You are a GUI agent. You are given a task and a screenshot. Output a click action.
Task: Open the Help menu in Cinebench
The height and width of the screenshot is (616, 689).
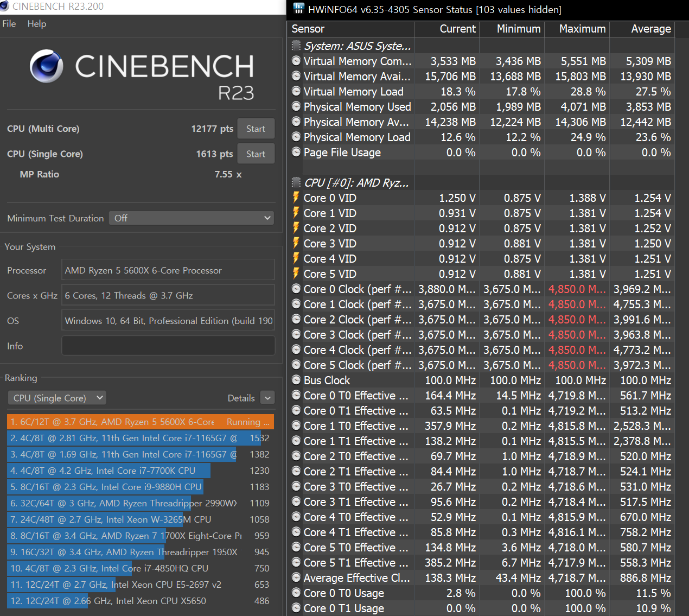coord(37,24)
